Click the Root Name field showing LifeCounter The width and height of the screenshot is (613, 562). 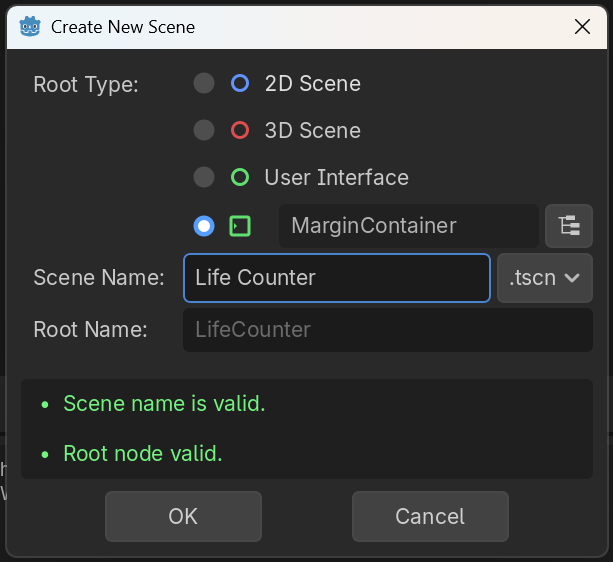pyautogui.click(x=387, y=330)
